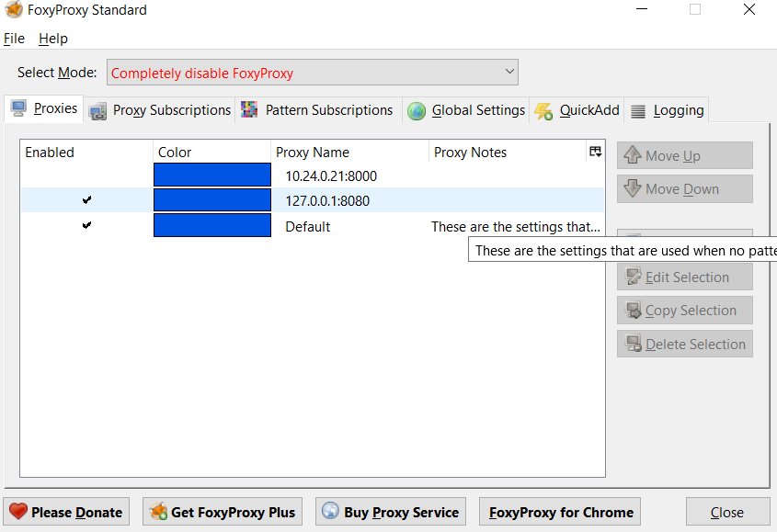The width and height of the screenshot is (777, 532).
Task: Open the column picker in the table header
Action: (x=596, y=152)
